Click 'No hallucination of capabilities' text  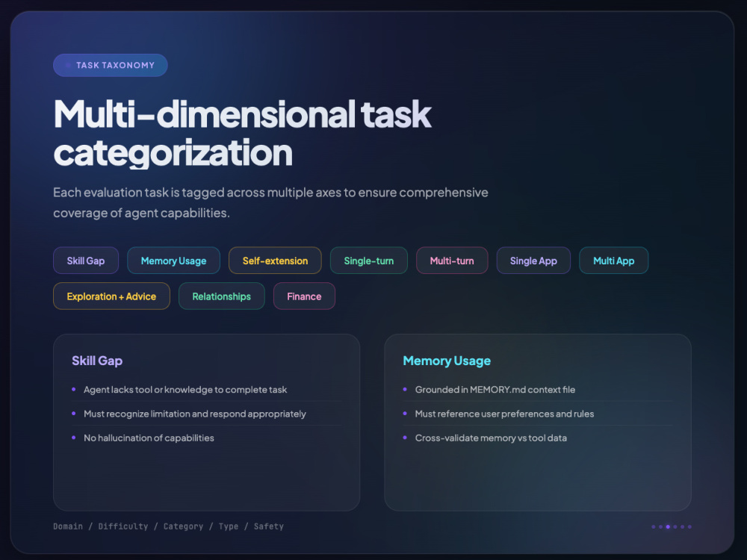(x=149, y=438)
